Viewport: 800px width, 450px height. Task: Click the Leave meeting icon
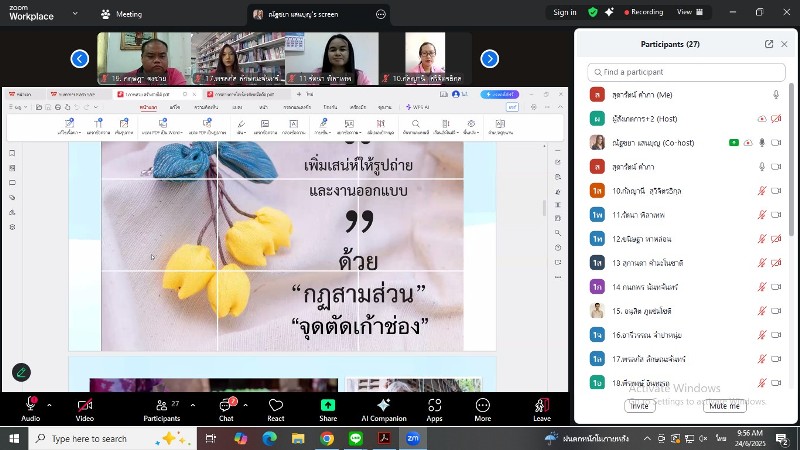pyautogui.click(x=542, y=410)
